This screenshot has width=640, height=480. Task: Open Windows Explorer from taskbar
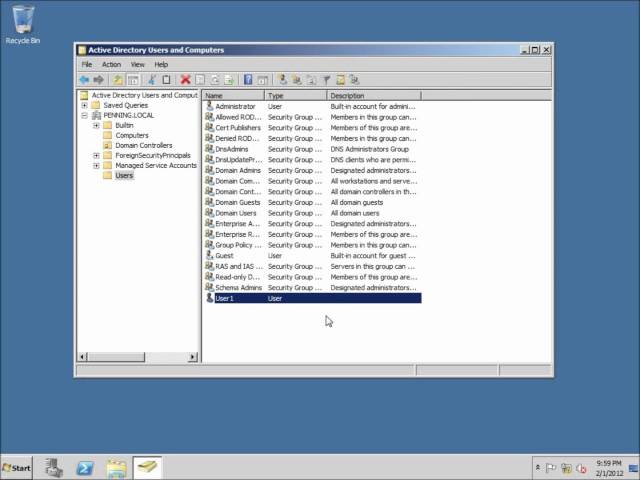(116, 468)
